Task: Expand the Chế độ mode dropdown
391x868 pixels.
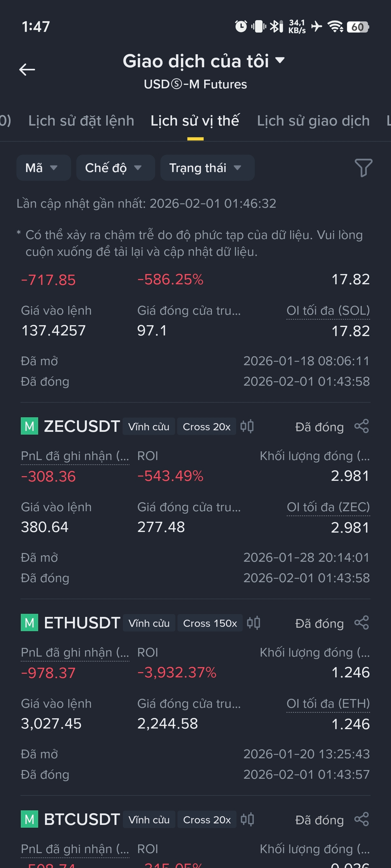Action: click(115, 168)
